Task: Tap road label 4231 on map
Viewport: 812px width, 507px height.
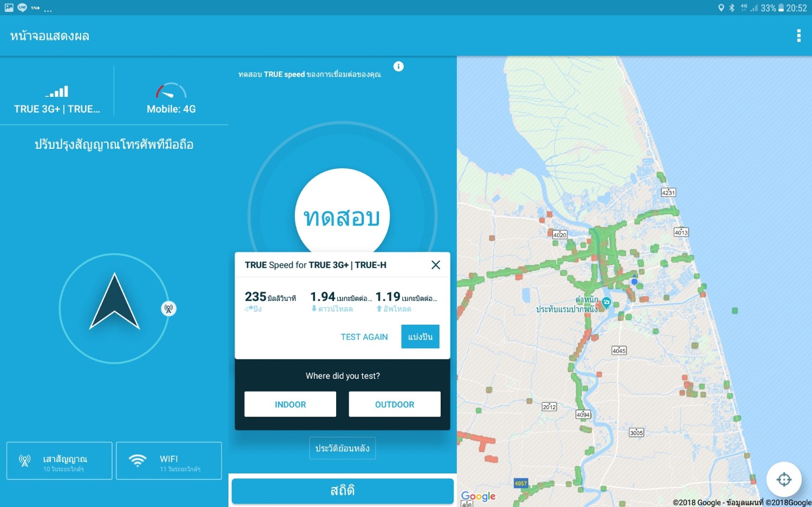Action: 669,192
